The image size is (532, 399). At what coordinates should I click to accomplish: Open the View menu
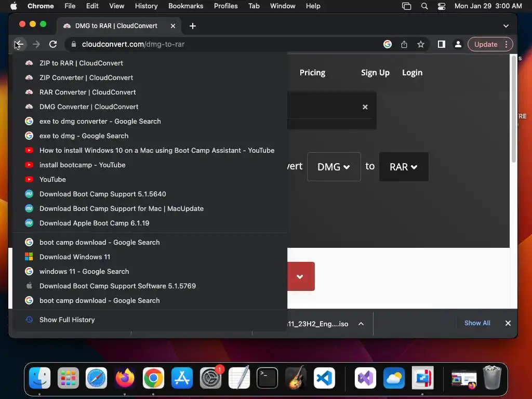pos(116,6)
